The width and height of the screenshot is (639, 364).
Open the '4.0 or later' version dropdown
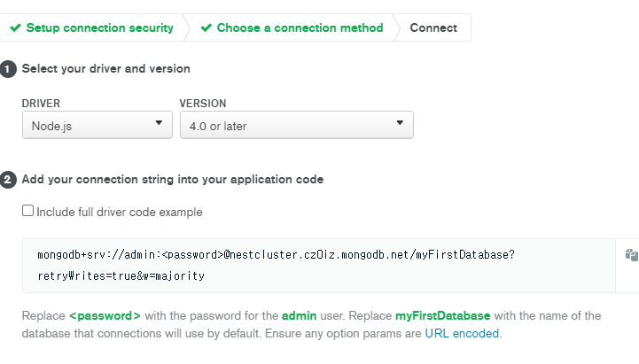coord(296,125)
